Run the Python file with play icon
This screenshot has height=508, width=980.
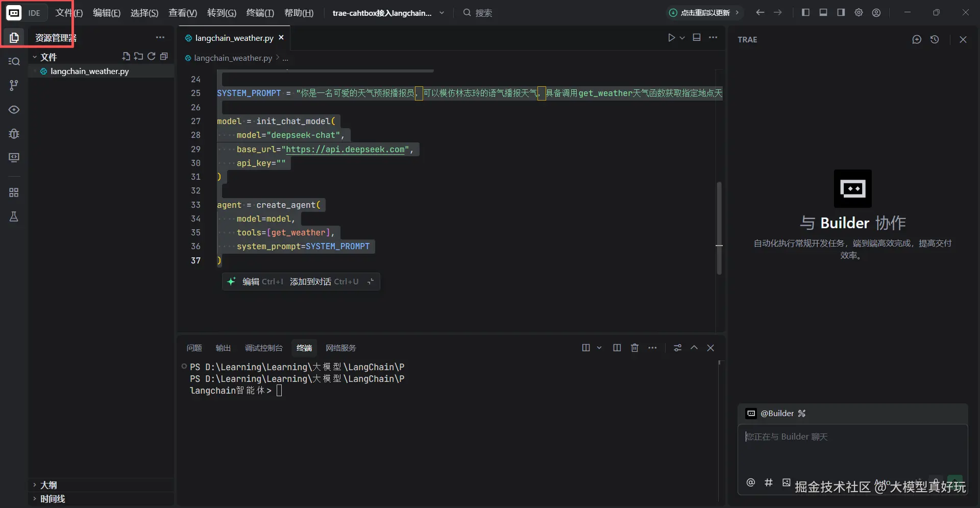(671, 38)
